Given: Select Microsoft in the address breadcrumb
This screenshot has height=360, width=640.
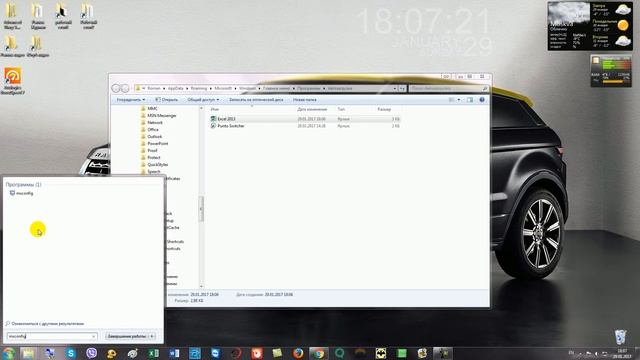Looking at the screenshot, I should click(223, 88).
